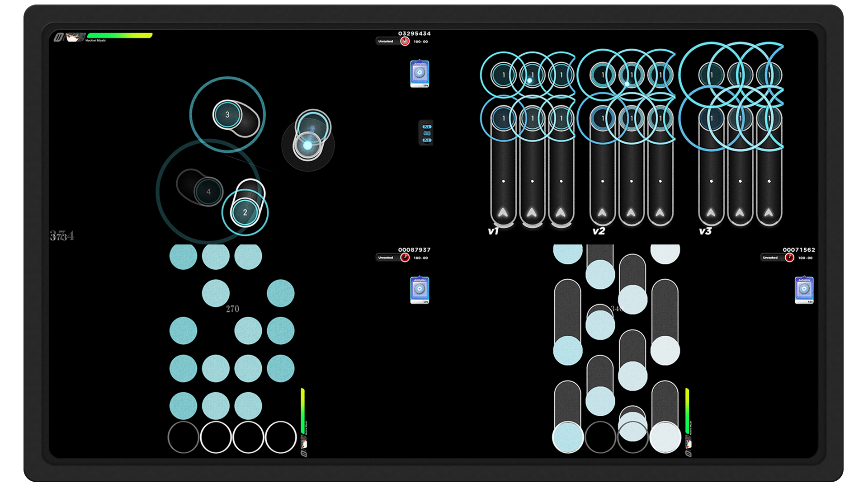Click the 100.00 accuracy under score 00071562

pos(805,258)
